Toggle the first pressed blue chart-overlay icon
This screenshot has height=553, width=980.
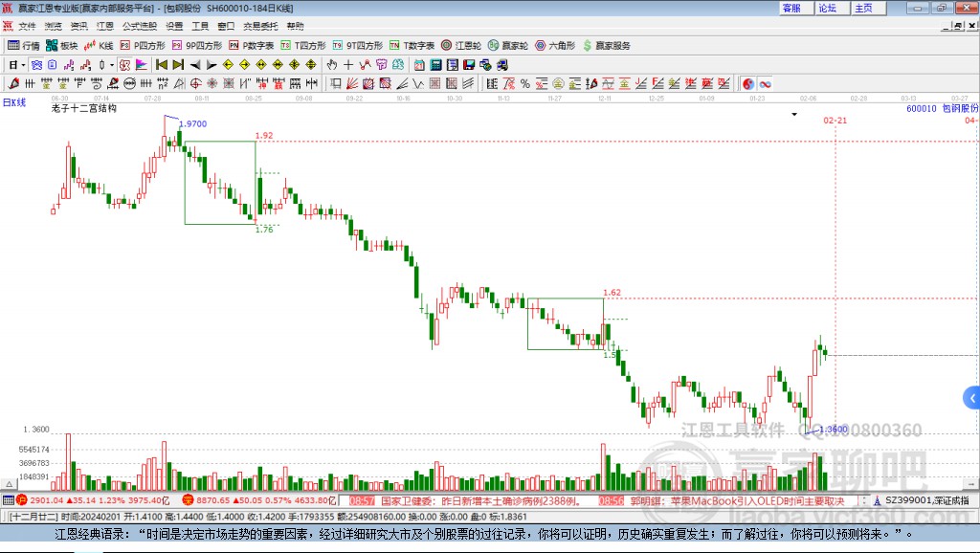pos(36,64)
